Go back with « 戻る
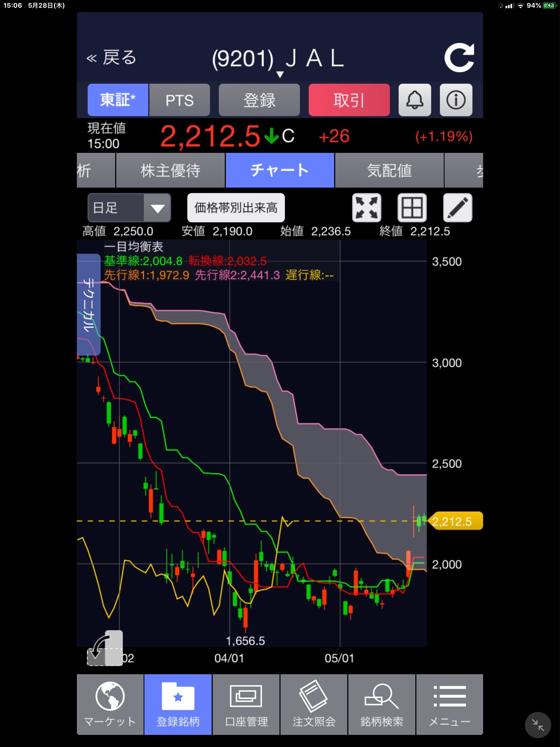 tap(111, 58)
